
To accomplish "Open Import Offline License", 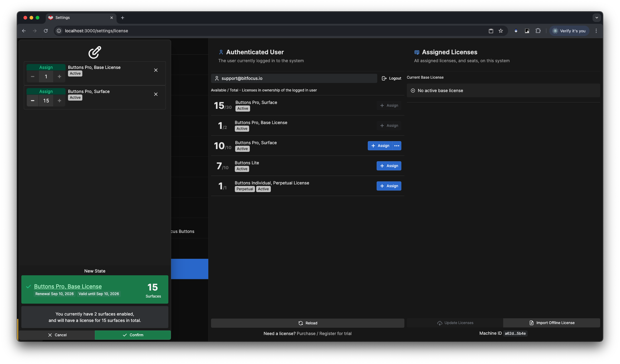I will click(x=552, y=323).
